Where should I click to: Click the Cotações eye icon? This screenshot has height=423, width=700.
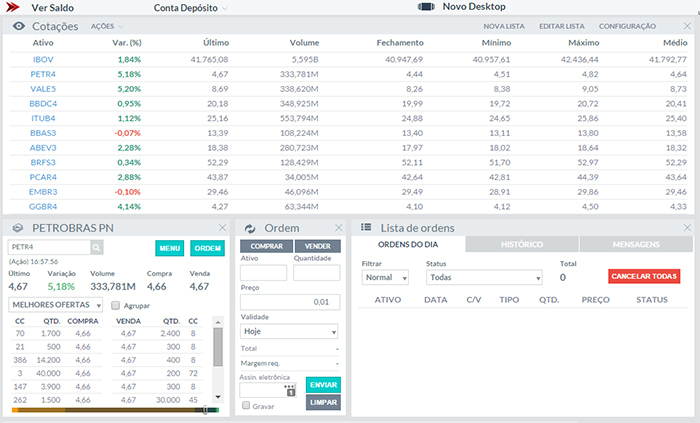18,26
